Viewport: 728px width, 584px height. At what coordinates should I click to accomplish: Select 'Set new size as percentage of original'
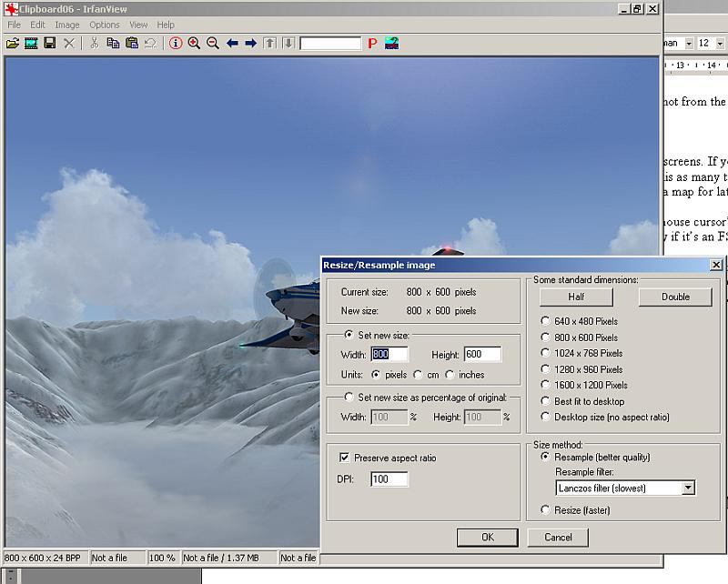coord(349,398)
